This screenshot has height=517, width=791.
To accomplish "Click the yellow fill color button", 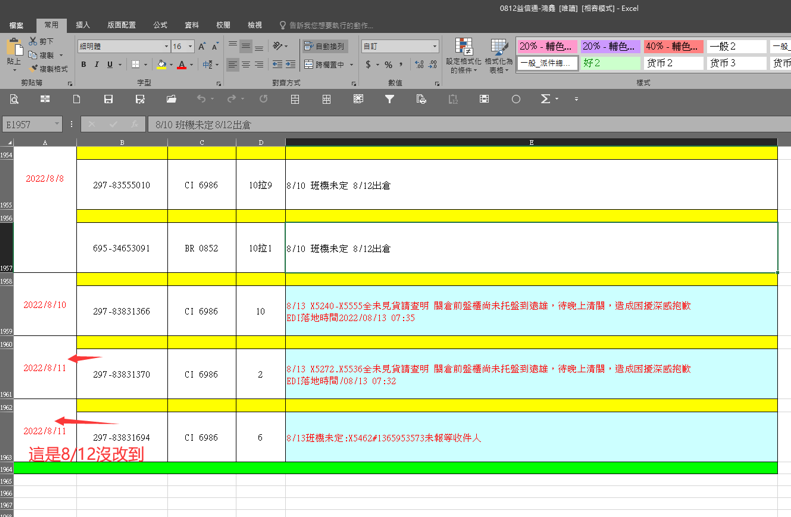I will 161,64.
